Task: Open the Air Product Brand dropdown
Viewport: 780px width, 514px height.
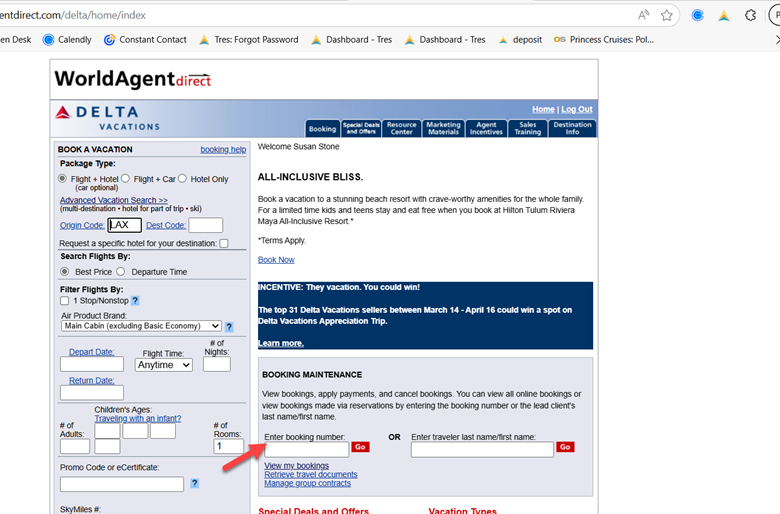Action: [x=141, y=326]
